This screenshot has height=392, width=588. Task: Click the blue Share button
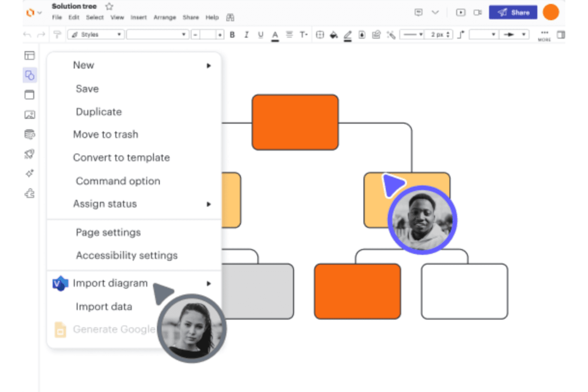(x=513, y=12)
